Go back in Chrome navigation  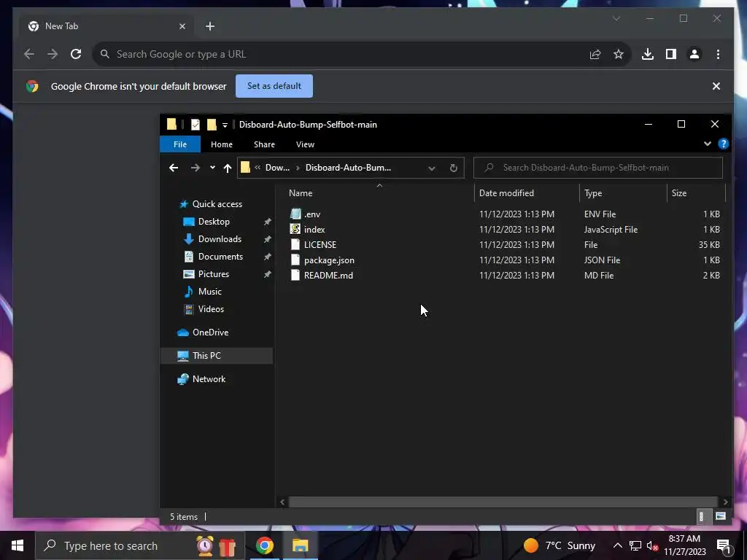pyautogui.click(x=29, y=54)
